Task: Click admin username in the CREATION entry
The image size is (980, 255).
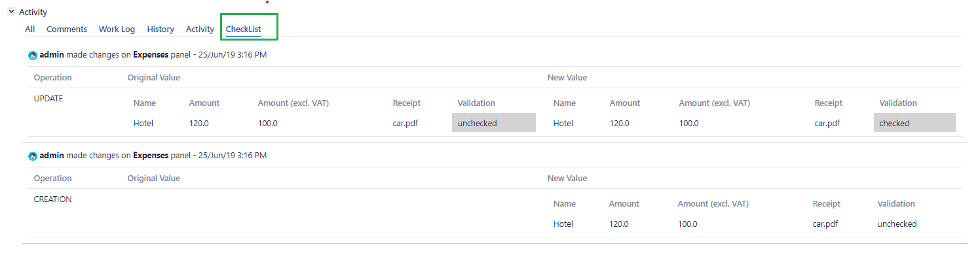Action: pos(52,156)
